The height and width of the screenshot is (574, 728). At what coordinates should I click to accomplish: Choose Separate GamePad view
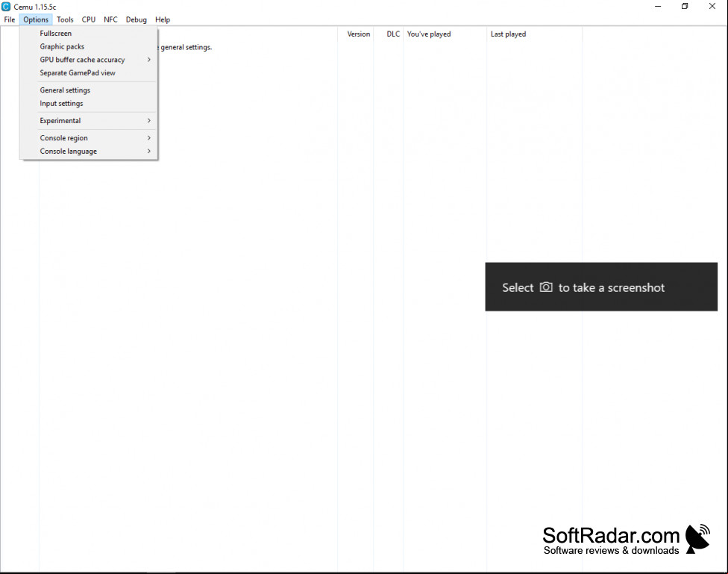point(89,73)
